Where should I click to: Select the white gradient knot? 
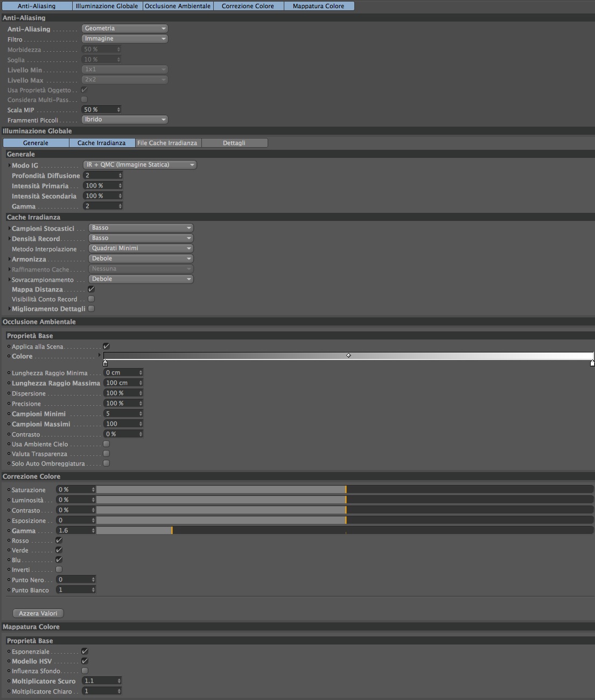coord(592,363)
